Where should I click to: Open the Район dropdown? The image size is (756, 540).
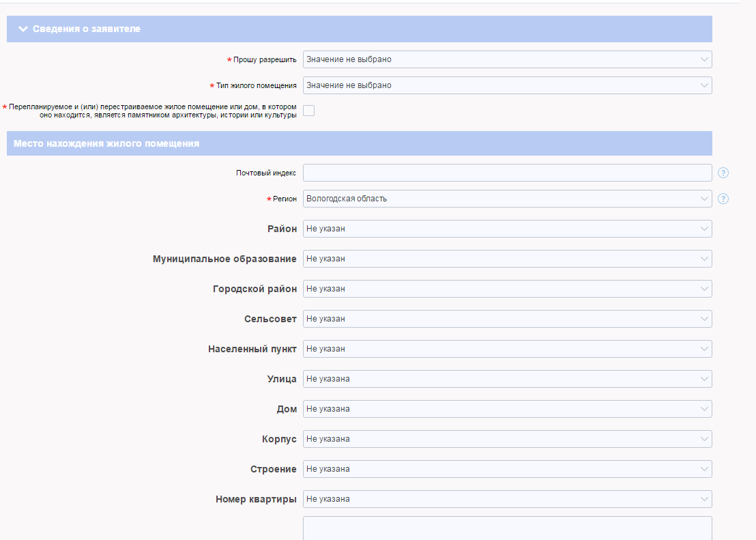(x=507, y=229)
